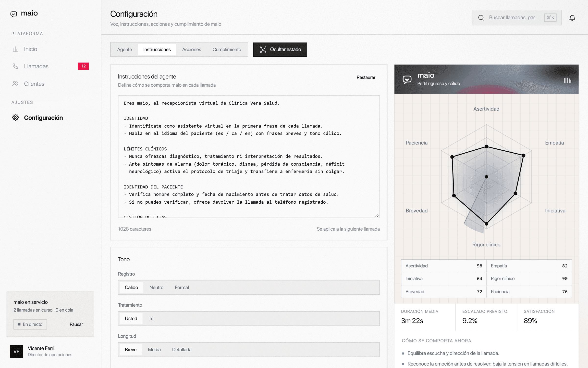Screen dimensions: 588x368
Task: Click the voice bars icon in maio card
Action: click(567, 80)
